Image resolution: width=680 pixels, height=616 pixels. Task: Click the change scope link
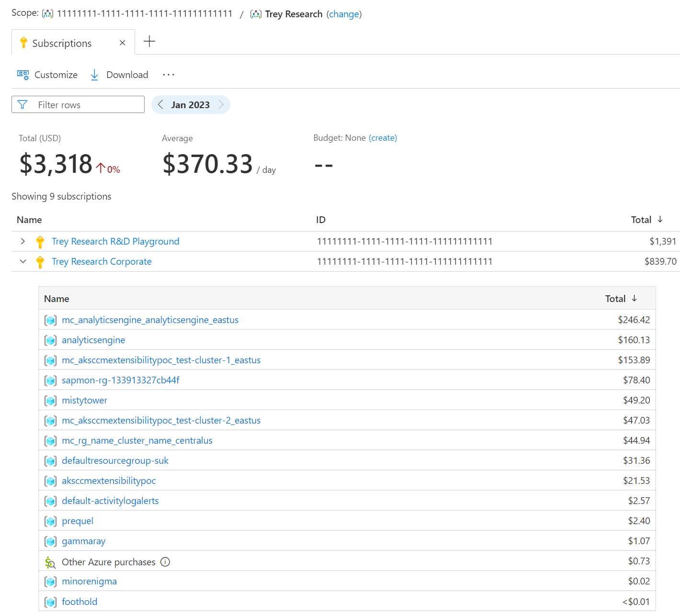(344, 14)
